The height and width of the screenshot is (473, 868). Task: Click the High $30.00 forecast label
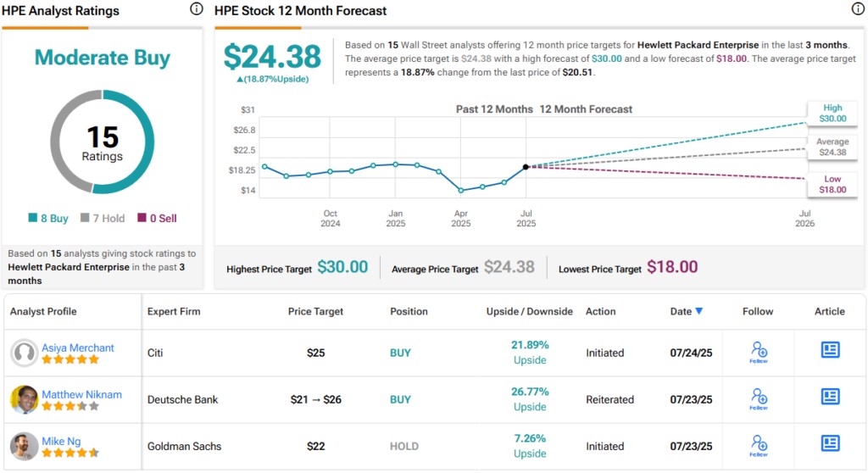click(832, 114)
